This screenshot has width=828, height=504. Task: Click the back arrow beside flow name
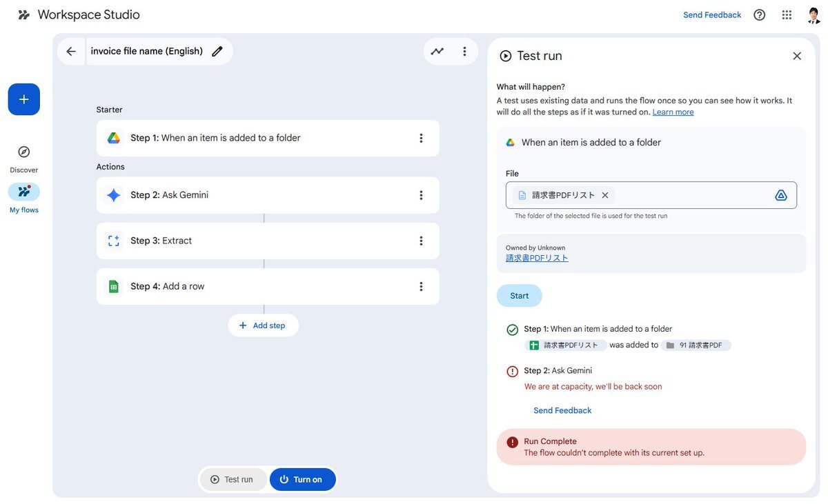(71, 52)
